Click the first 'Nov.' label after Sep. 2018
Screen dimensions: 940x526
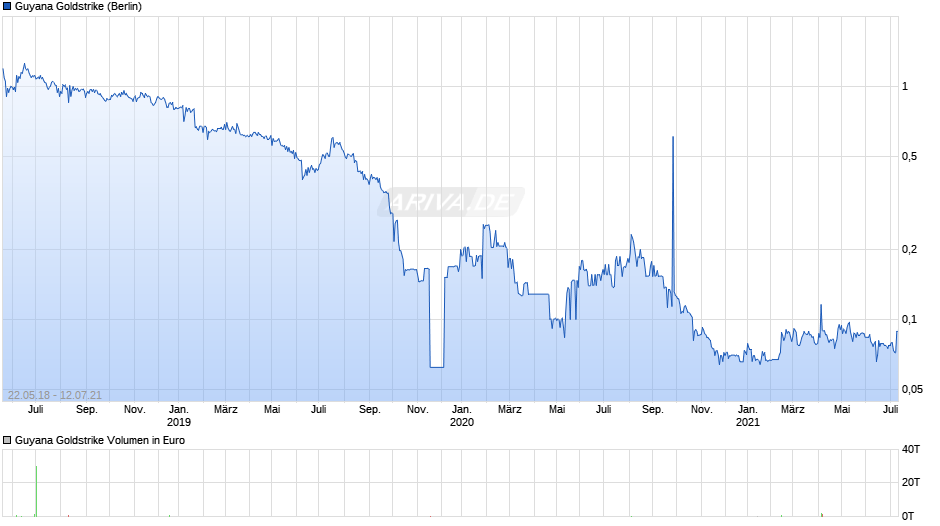pos(135,410)
